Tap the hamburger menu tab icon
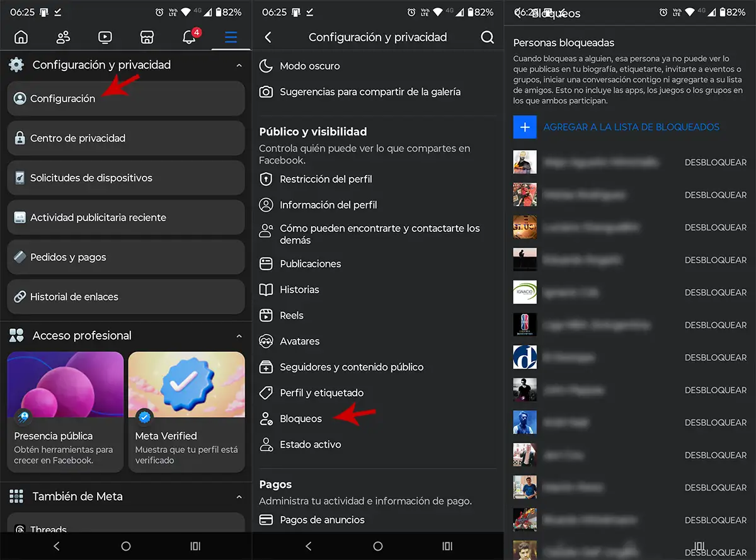Image resolution: width=756 pixels, height=560 pixels. click(231, 37)
